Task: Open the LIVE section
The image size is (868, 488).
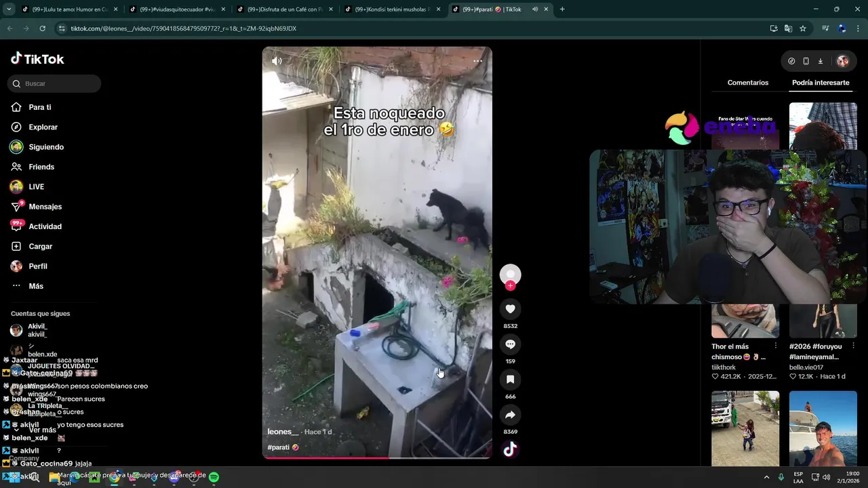Action: tap(27, 186)
